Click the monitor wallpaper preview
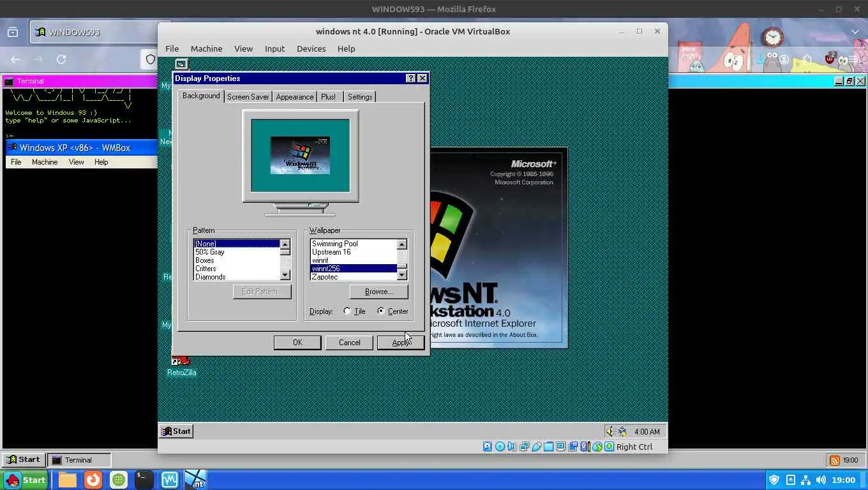Image resolution: width=868 pixels, height=490 pixels. click(x=300, y=155)
